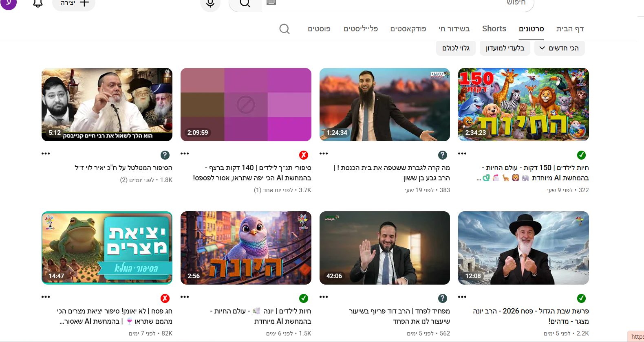644x342 pixels.
Task: Click the 'יצירה' create button
Action: click(74, 4)
